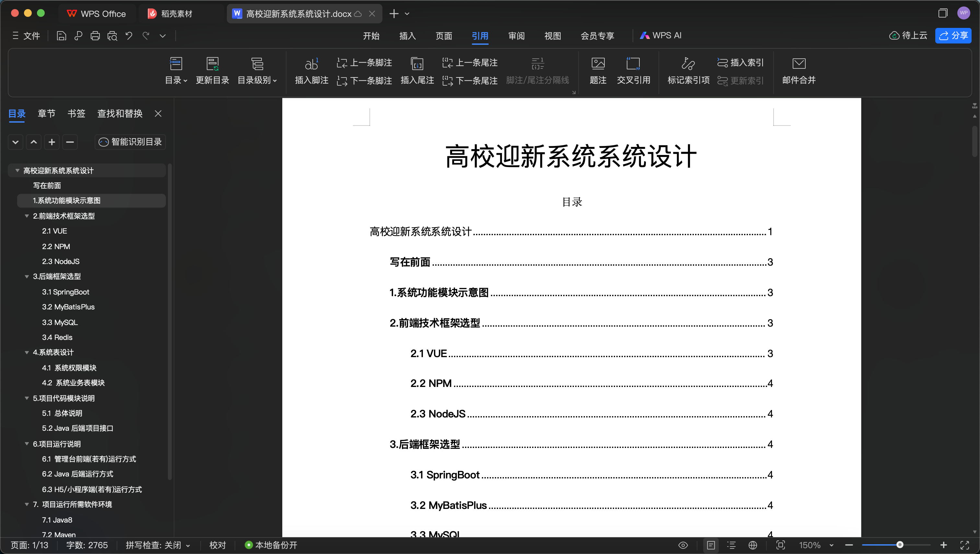Viewport: 980px width, 554px height.
Task: Open the 插入 ribbon tab
Action: coord(407,36)
